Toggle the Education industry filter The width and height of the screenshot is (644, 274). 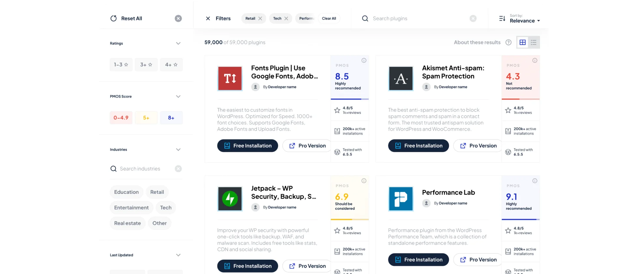pos(126,192)
